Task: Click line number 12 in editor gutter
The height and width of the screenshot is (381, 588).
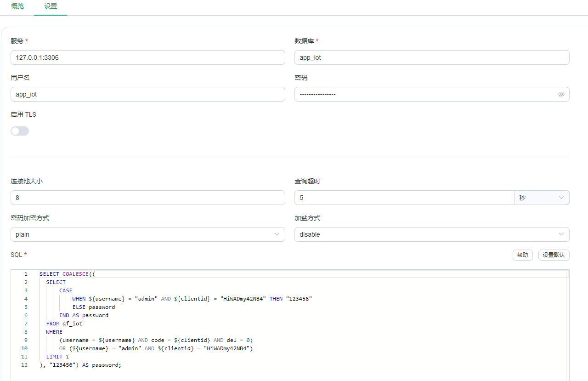Action: coord(24,365)
